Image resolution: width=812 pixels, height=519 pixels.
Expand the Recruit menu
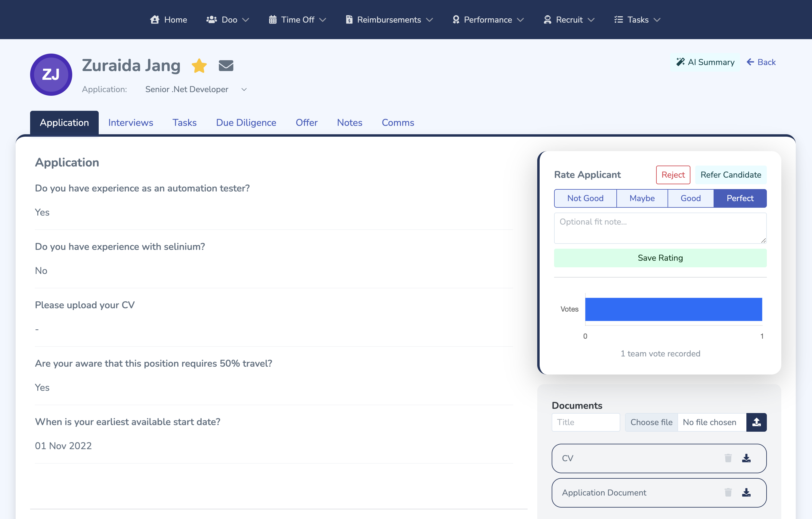click(569, 20)
